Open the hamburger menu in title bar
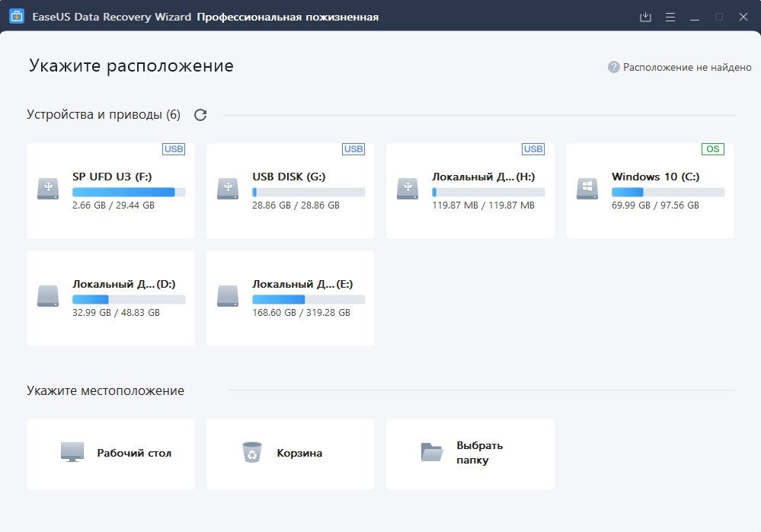Viewport: 761px width, 532px height. tap(670, 17)
